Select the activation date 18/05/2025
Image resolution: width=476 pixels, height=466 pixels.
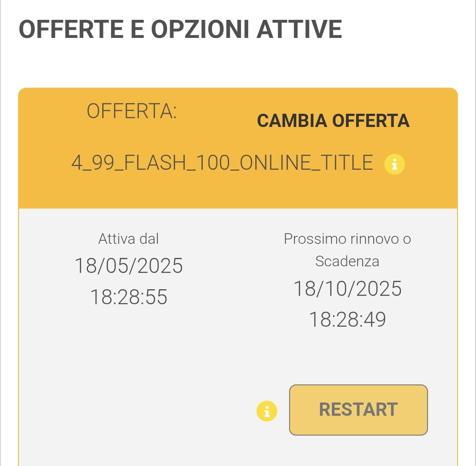pos(128,266)
